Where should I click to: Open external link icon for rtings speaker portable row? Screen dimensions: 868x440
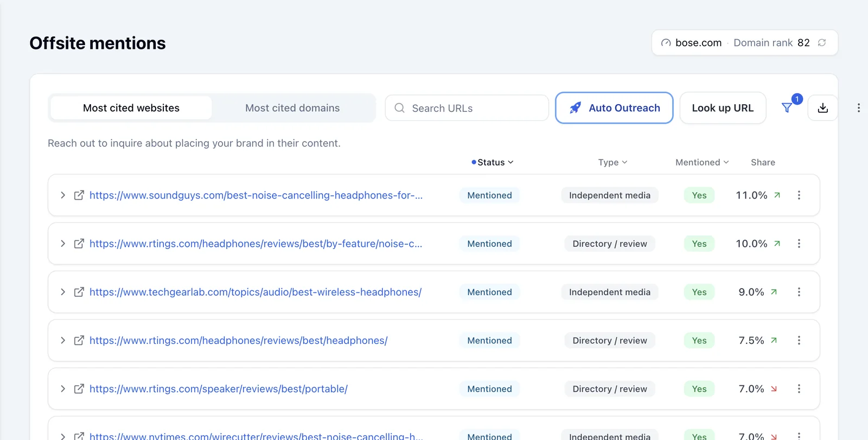[x=79, y=389]
